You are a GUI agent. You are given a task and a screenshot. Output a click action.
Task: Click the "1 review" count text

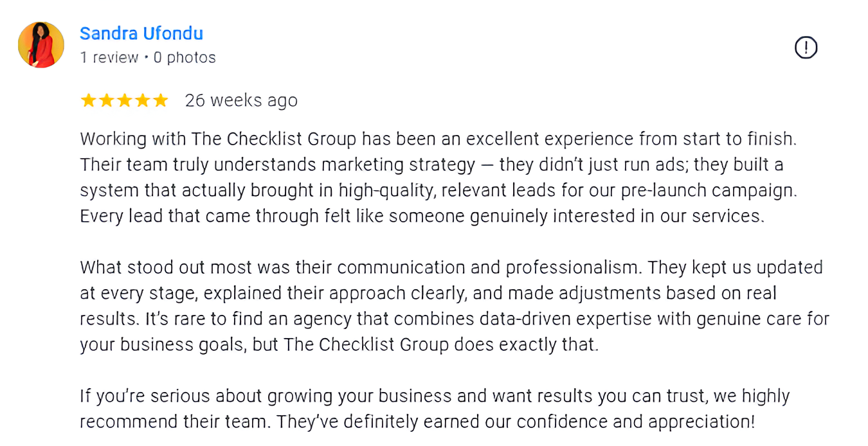click(109, 58)
